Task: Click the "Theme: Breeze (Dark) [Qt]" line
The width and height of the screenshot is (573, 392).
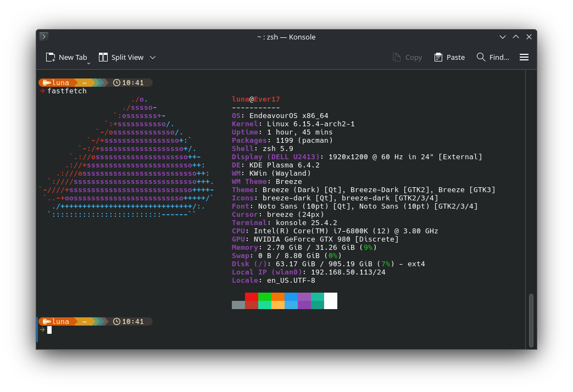Action: click(x=364, y=190)
